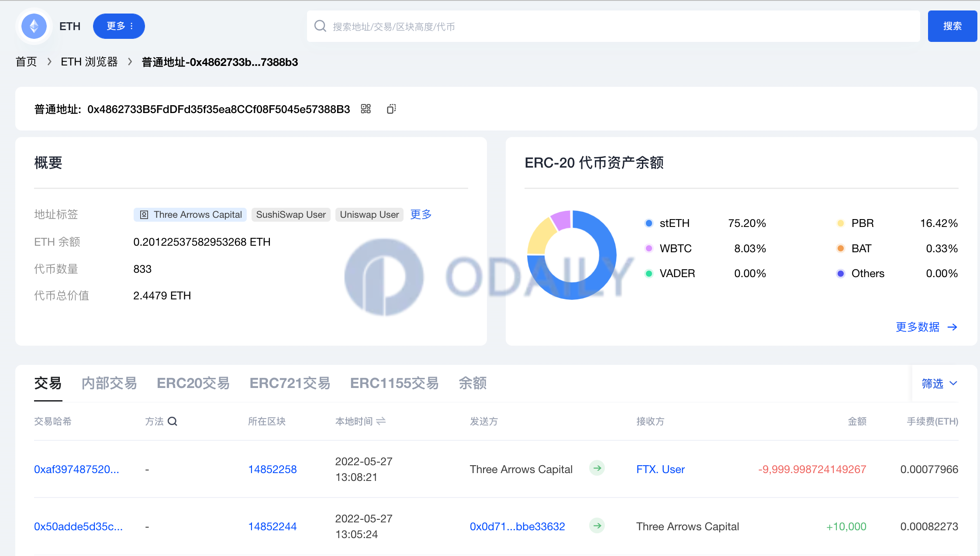
Task: Click the Others legend dot
Action: (841, 274)
